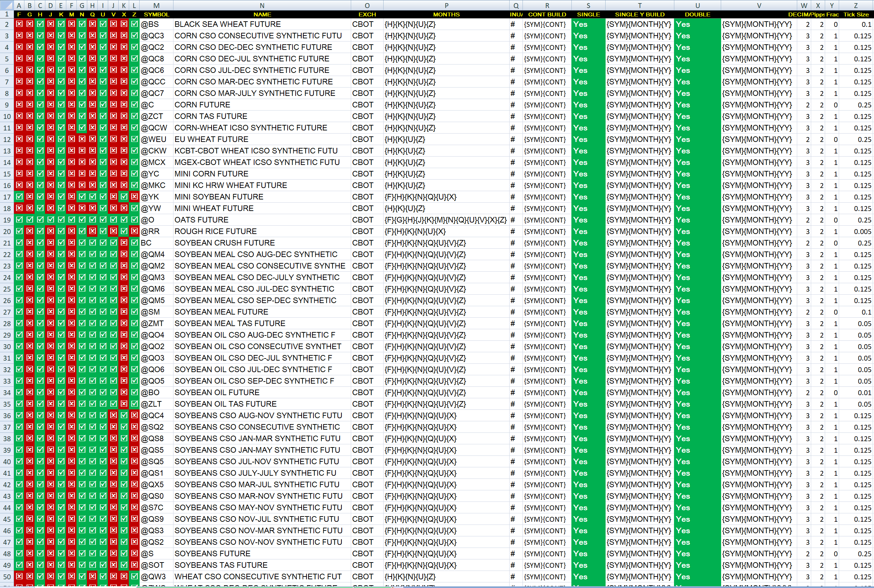Select the cell MINI SOYBEAN FUTURE
874x588 pixels.
click(x=262, y=197)
